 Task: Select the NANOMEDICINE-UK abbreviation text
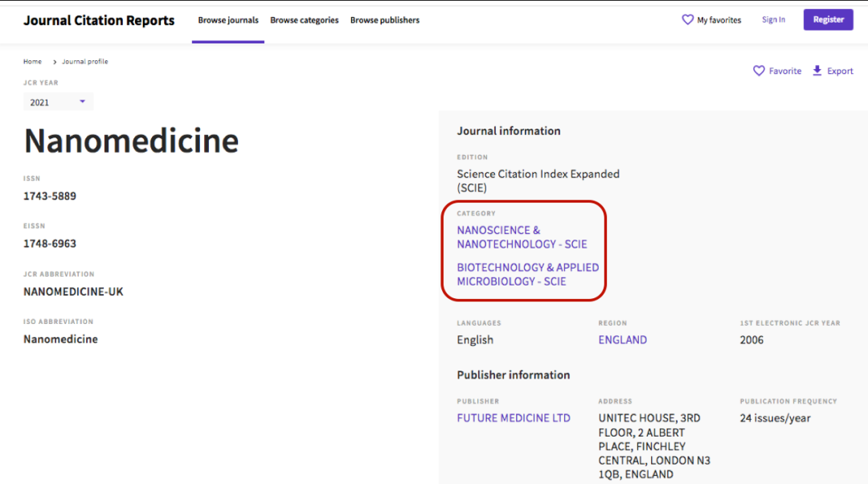(x=73, y=292)
